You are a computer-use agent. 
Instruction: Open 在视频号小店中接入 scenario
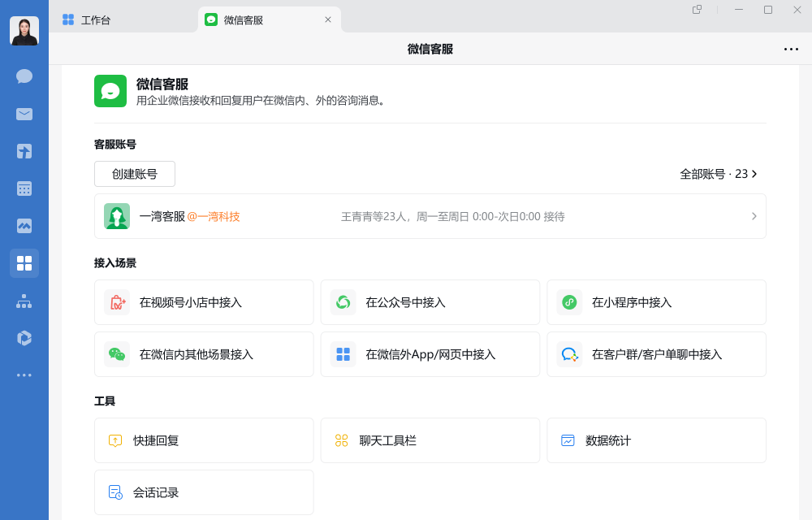coord(204,302)
